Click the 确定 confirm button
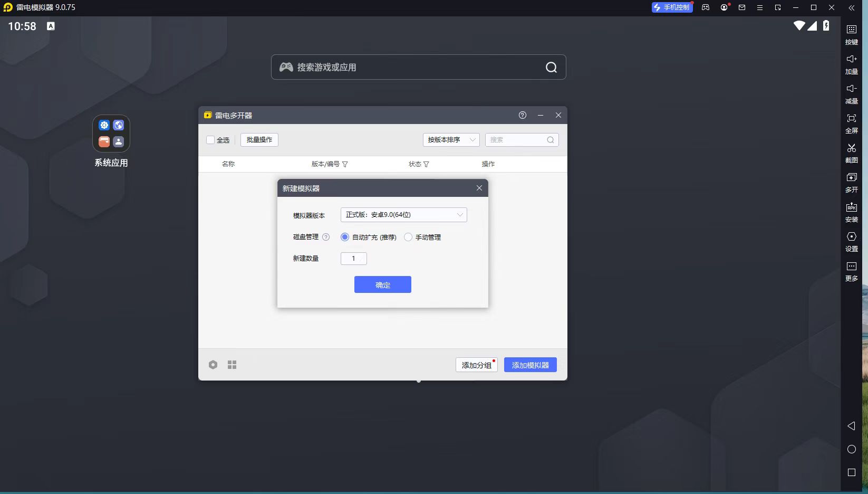 click(382, 284)
